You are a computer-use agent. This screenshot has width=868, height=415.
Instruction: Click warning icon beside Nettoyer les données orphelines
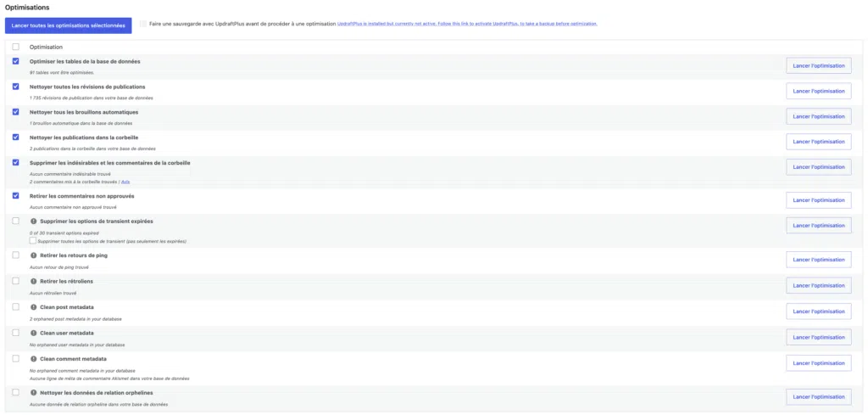[33, 393]
